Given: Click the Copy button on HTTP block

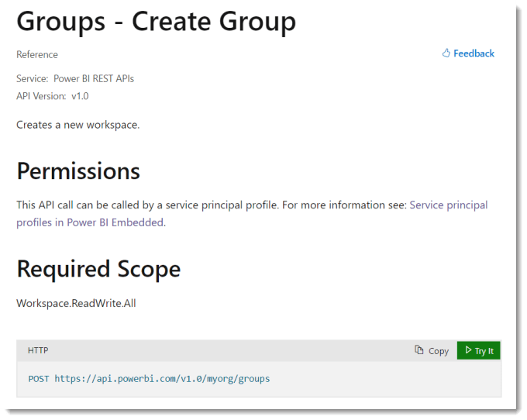Looking at the screenshot, I should click(x=432, y=351).
